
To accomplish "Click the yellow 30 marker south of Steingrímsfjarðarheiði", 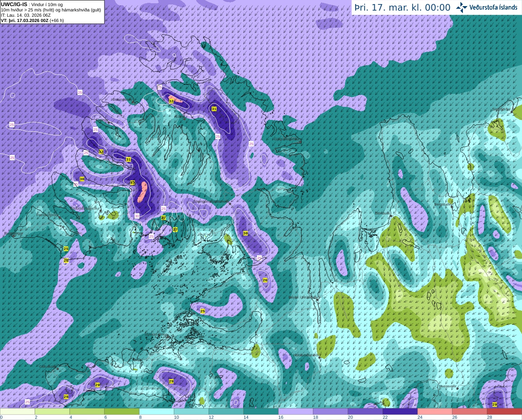I will pos(246,233).
